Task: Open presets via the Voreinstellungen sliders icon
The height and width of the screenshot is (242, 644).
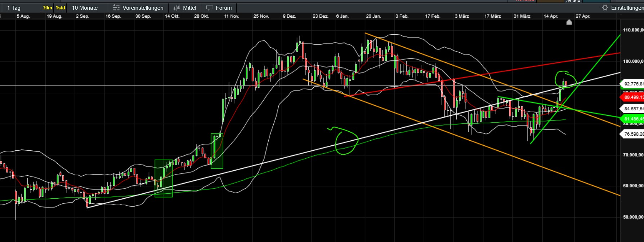Action: (116, 8)
